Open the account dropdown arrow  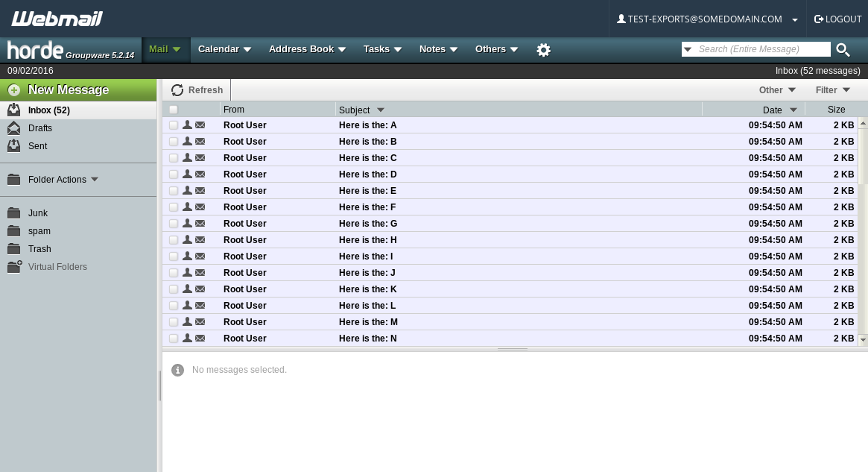(795, 20)
